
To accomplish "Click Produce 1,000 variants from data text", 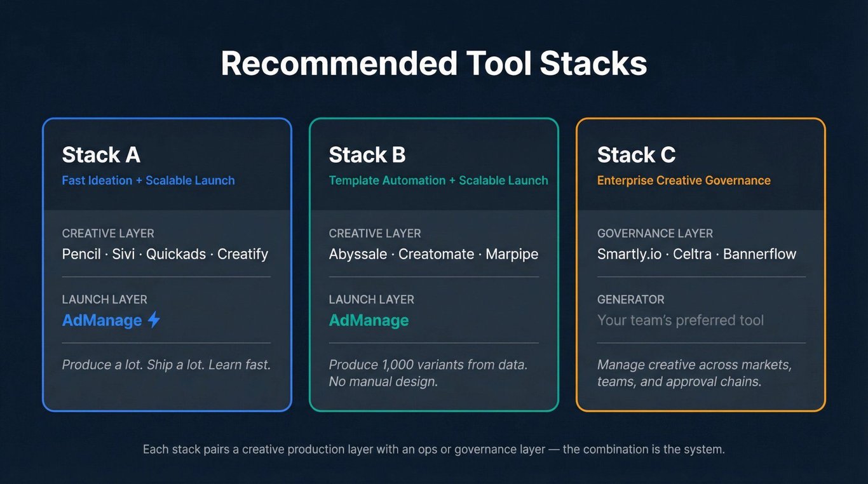I will [x=428, y=365].
